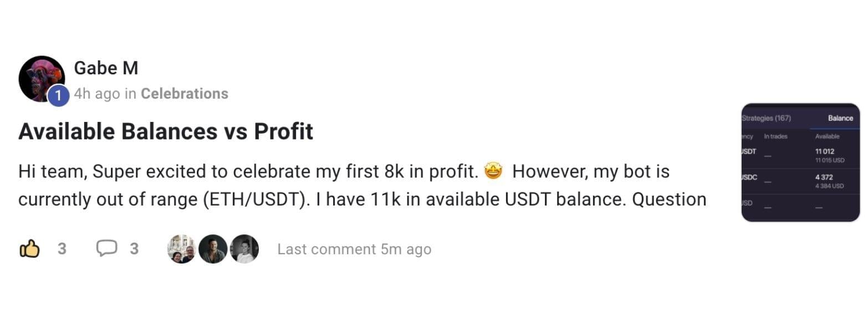Image resolution: width=868 pixels, height=328 pixels.
Task: Click the first commenter avatar with two people
Action: (x=182, y=249)
